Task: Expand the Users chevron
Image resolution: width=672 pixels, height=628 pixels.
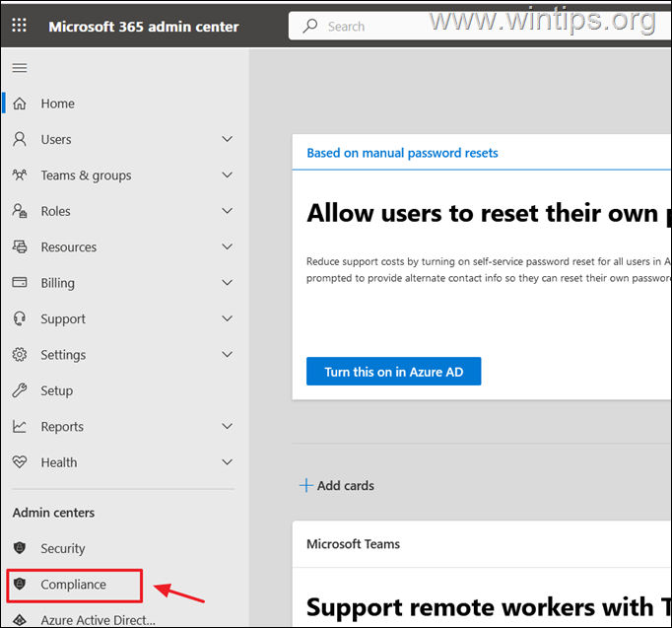Action: (x=228, y=139)
